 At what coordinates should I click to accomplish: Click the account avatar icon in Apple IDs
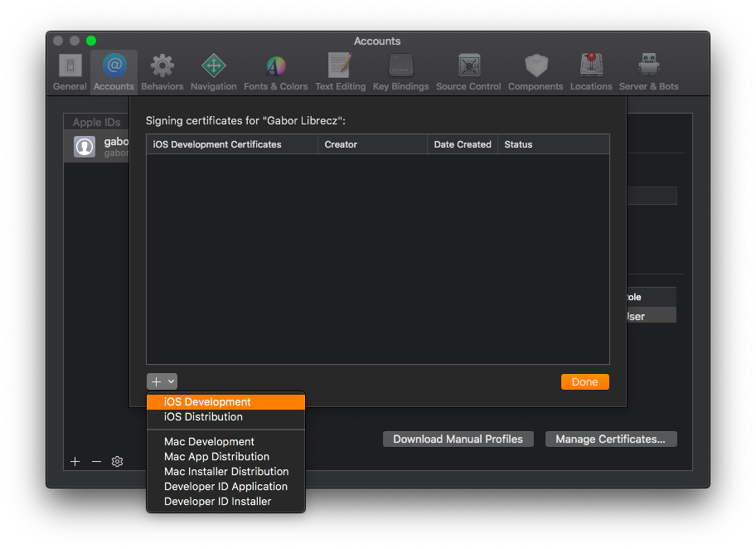point(85,147)
